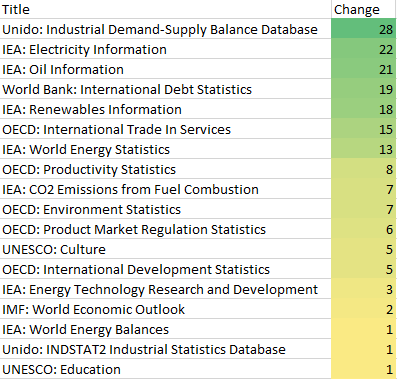Click IEA: CO2 Emissions from Fuel Combustion

click(x=165, y=189)
